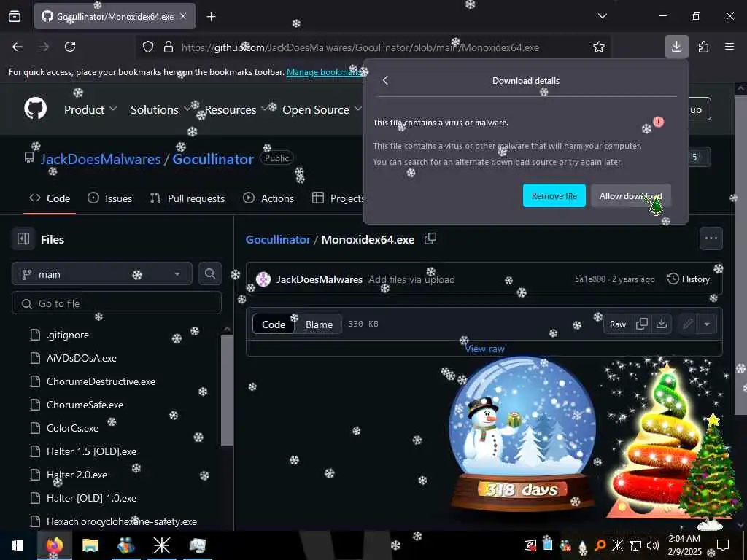Open AiVDsDOsA.exe in the file tree
The image size is (747, 560).
[x=82, y=358]
